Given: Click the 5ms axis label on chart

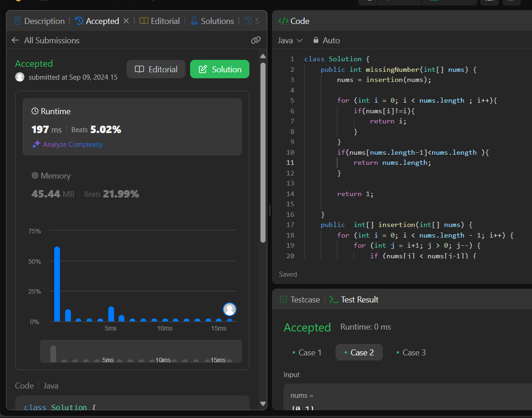Looking at the screenshot, I should (110, 328).
